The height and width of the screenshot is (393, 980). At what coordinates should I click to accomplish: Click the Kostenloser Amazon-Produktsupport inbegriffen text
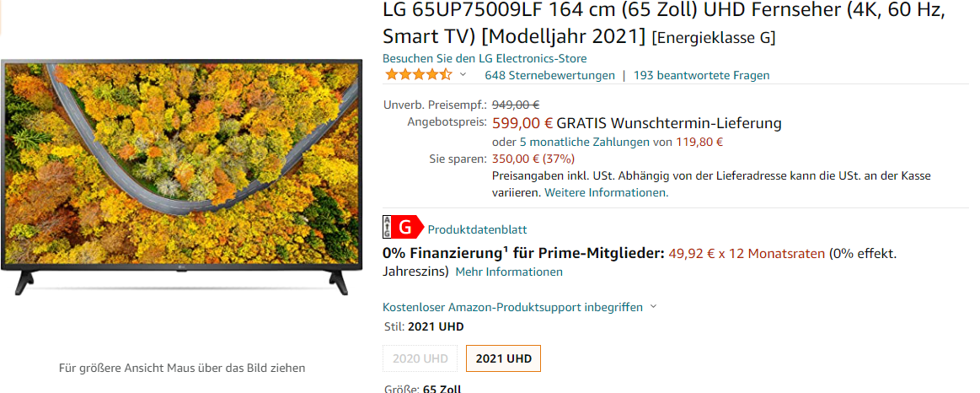click(x=512, y=307)
